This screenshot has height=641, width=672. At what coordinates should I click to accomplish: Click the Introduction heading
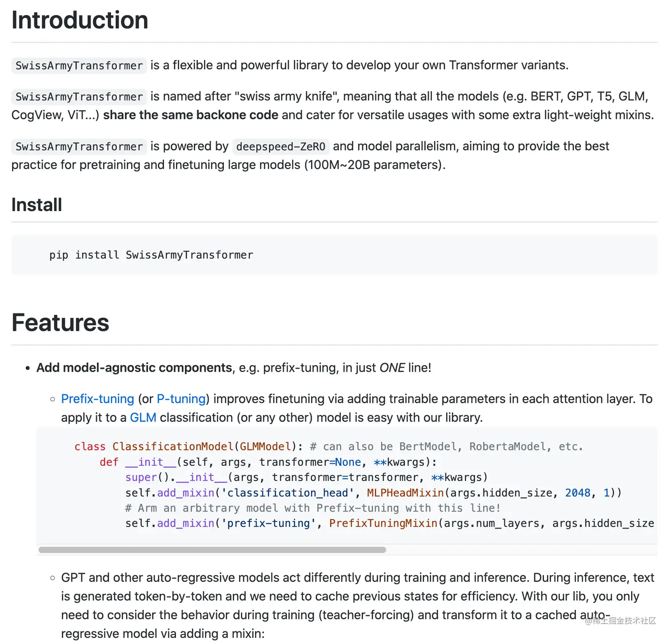pos(80,20)
